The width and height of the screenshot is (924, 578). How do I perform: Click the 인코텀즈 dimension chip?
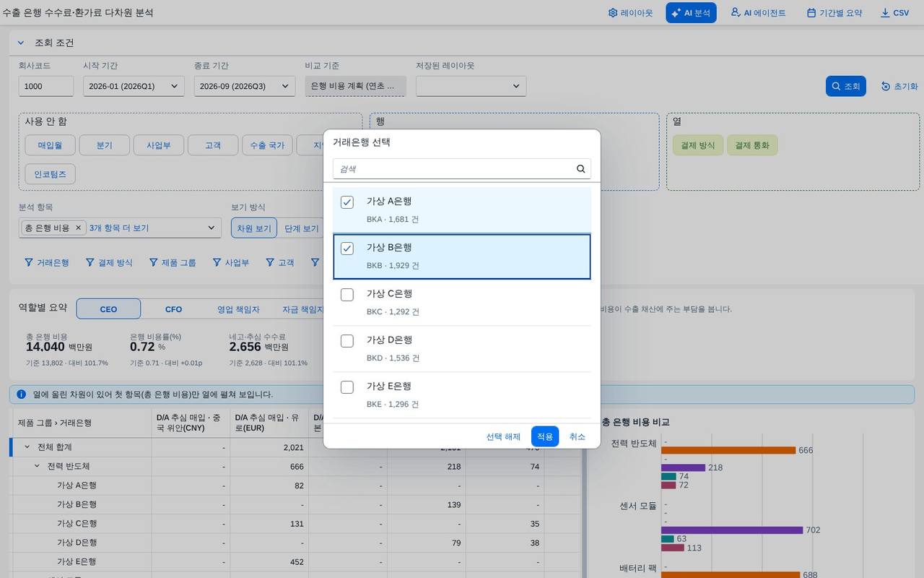point(50,174)
